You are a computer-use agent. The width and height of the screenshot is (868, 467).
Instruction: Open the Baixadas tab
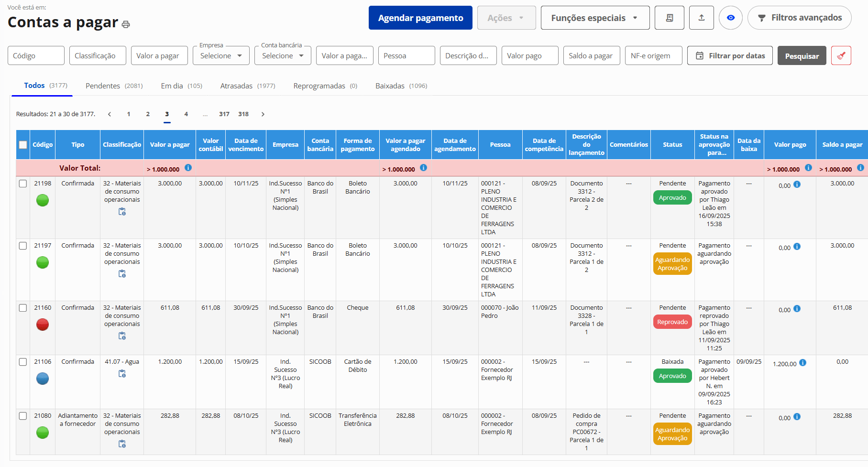401,86
